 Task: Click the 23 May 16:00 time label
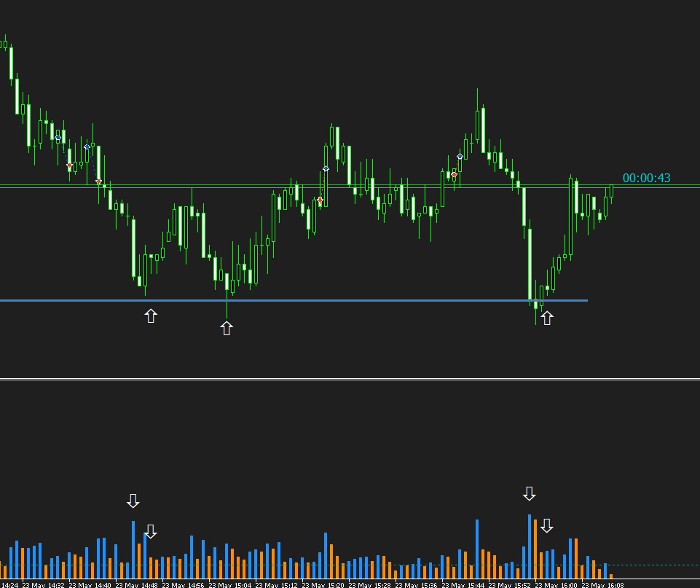click(557, 585)
